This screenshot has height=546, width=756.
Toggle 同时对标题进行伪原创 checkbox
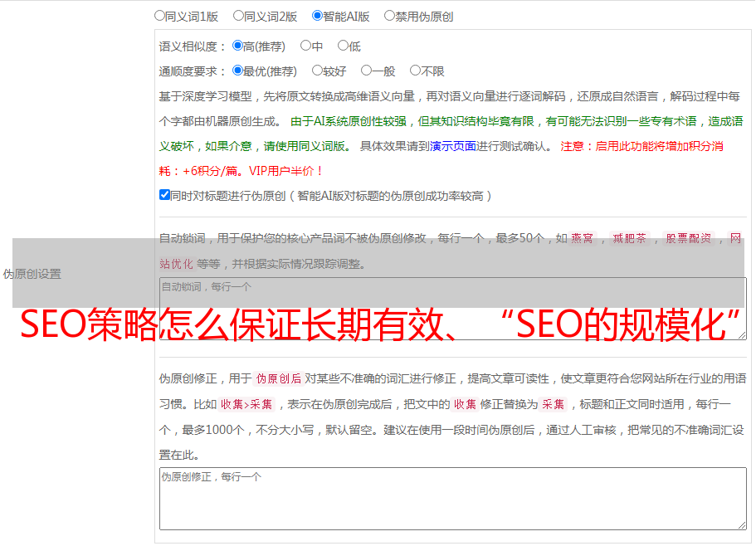pos(164,195)
